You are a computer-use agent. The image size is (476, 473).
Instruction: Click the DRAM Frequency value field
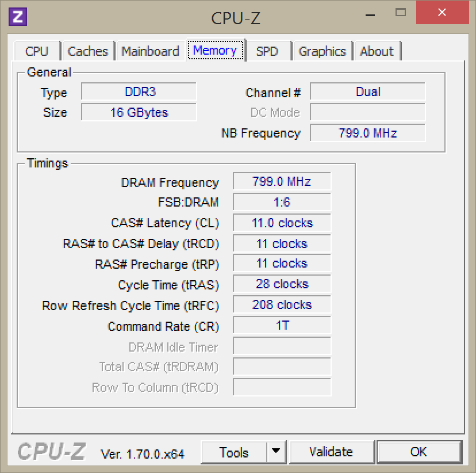point(282,182)
